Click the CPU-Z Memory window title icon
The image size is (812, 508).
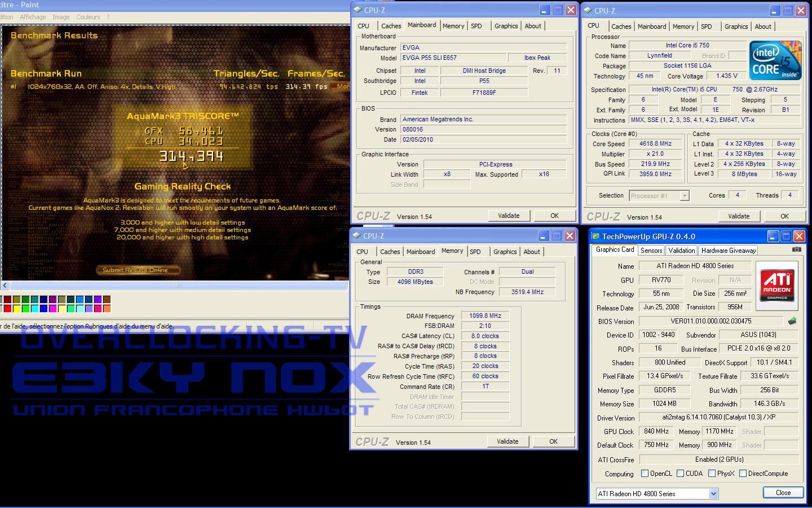357,236
